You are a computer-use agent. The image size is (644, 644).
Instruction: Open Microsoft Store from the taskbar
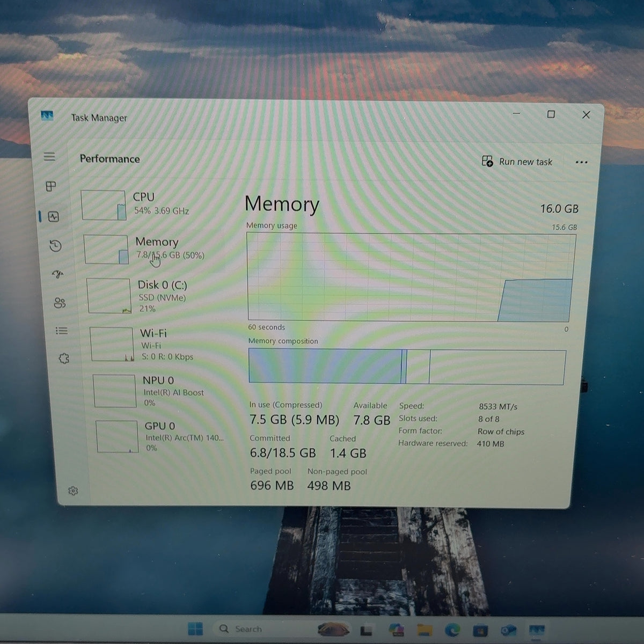click(480, 630)
